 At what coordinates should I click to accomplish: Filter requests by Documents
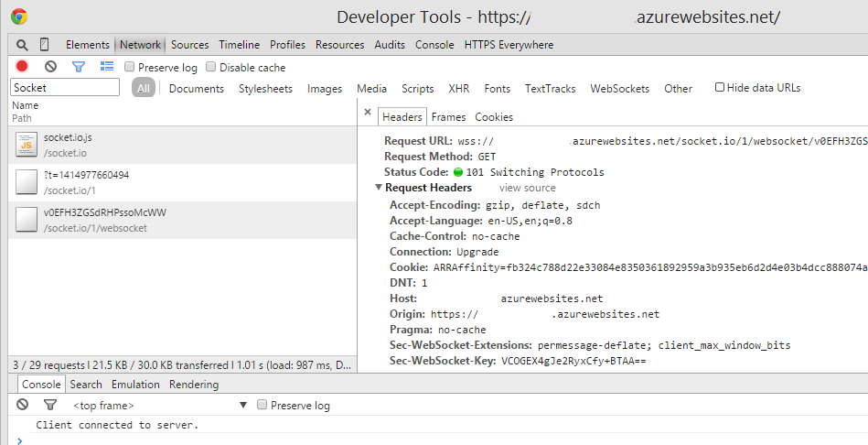coord(197,89)
